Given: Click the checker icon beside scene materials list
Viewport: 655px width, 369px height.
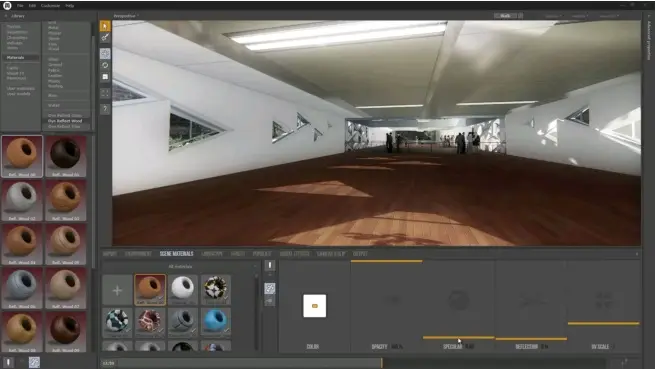Looking at the screenshot, I should [x=270, y=288].
